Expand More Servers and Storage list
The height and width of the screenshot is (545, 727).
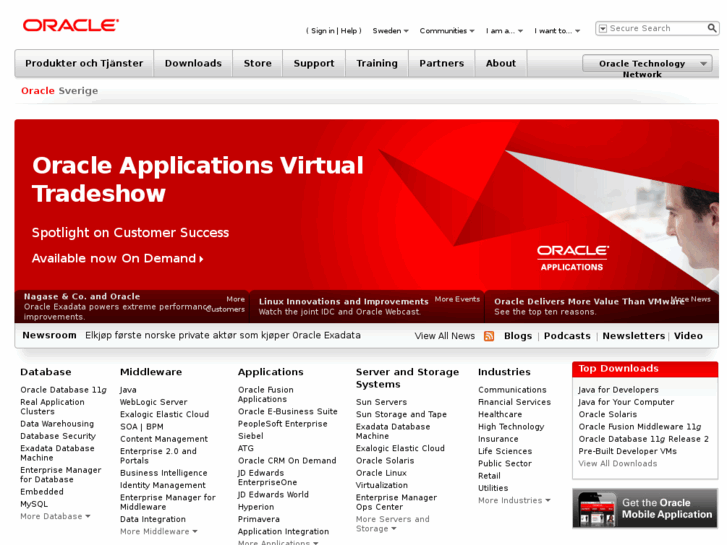tap(393, 524)
